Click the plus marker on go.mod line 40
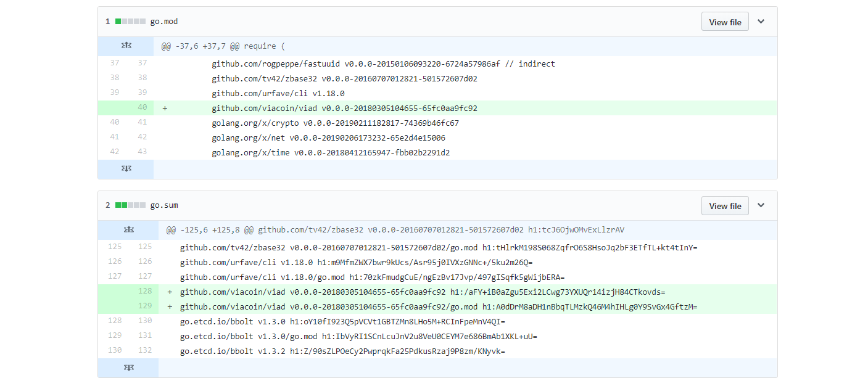The image size is (868, 386). (165, 108)
